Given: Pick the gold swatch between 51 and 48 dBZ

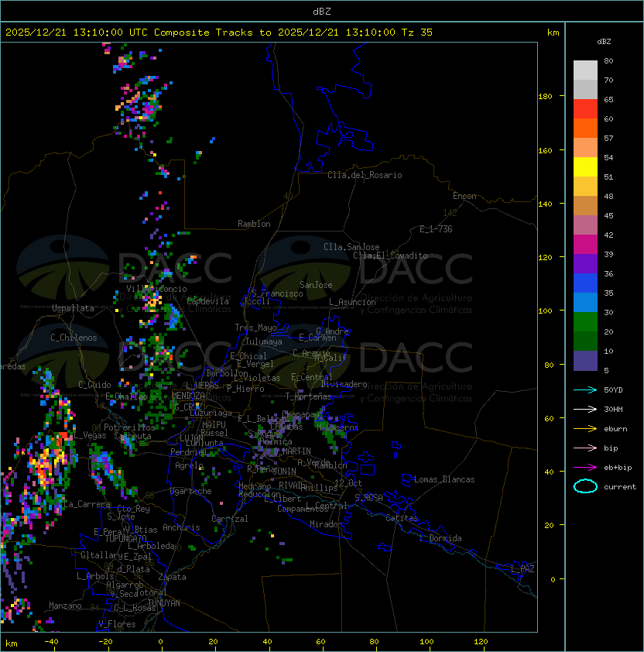Looking at the screenshot, I should [585, 187].
